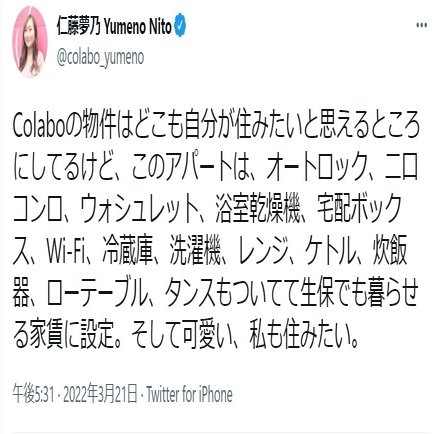This screenshot has width=434, height=434.
Task: Open Yumeno Nito's profile picture
Action: coord(30,41)
